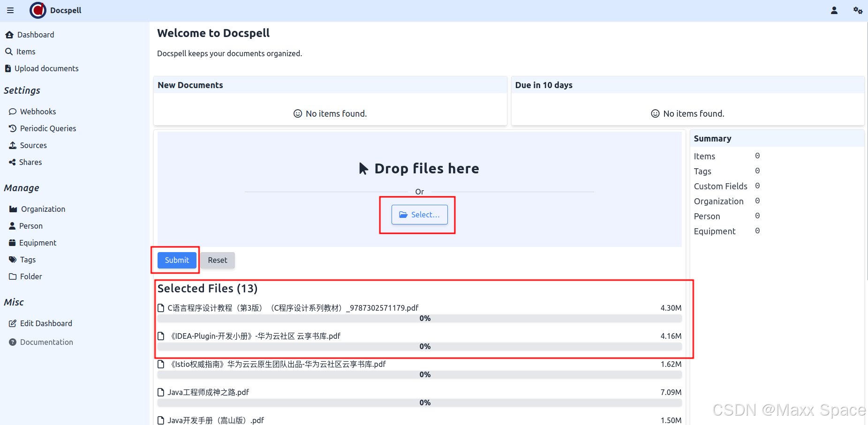Toggle the hamburger sidebar menu

coord(10,10)
